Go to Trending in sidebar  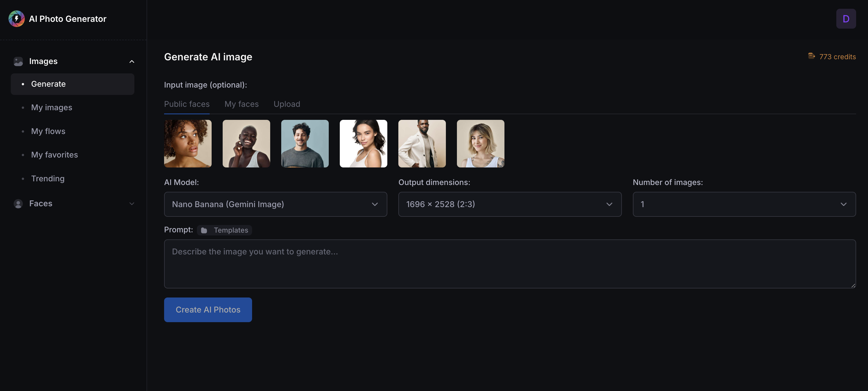tap(48, 178)
